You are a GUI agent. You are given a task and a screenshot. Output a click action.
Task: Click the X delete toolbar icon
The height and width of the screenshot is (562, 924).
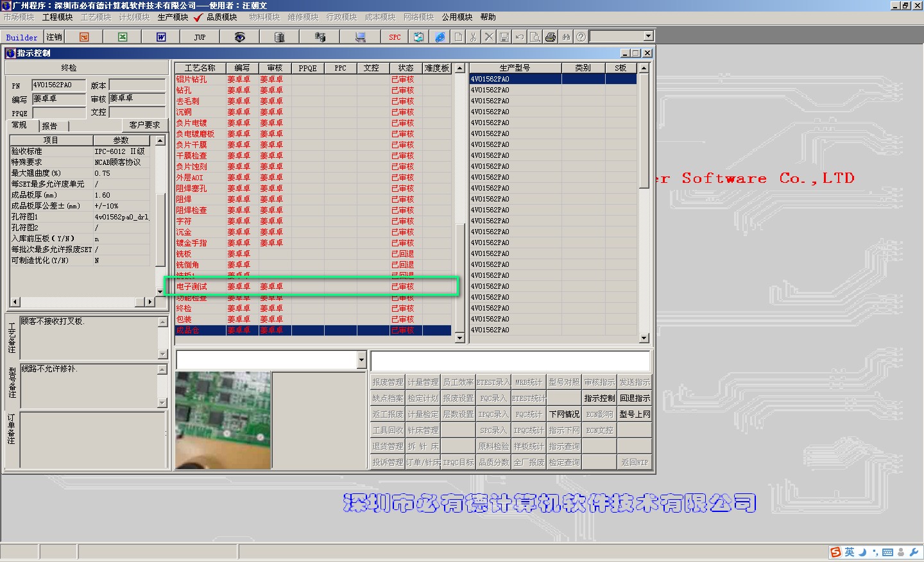pyautogui.click(x=489, y=37)
